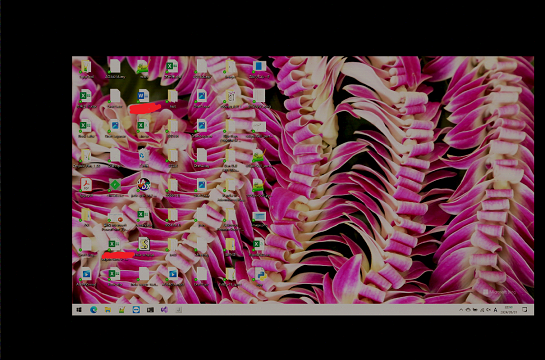The width and height of the screenshot is (545, 360).
Task: Open File Explorer from the taskbar
Action: click(108, 310)
